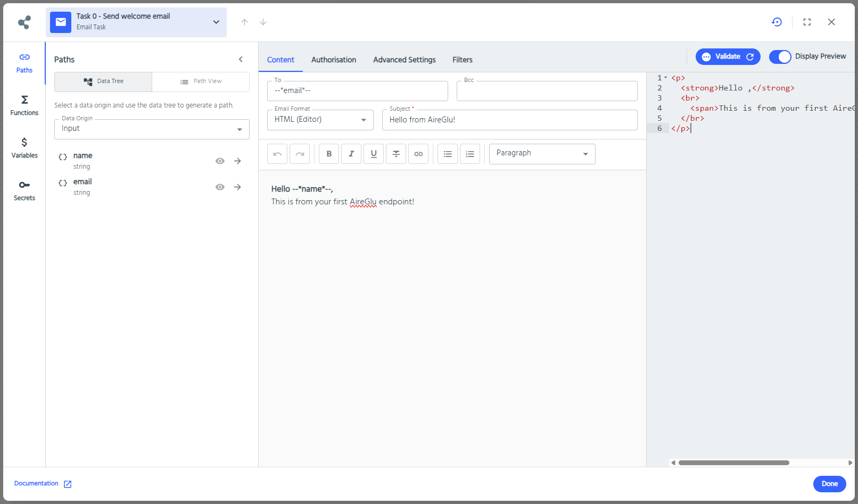
Task: Click the code preview horizontal scrollbar
Action: (x=734, y=462)
